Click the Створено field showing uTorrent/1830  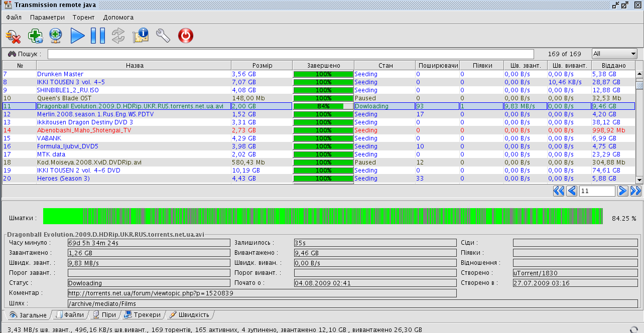[x=575, y=273]
